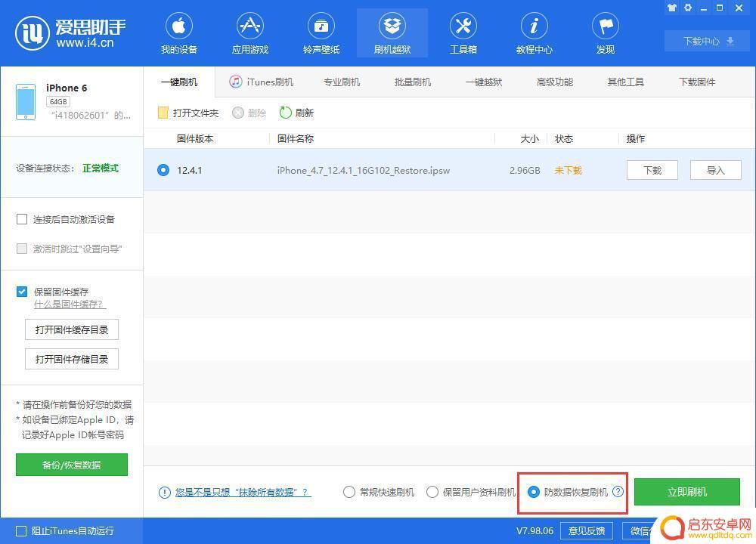Enable 连接后自动激活设备 checkbox

(22, 219)
